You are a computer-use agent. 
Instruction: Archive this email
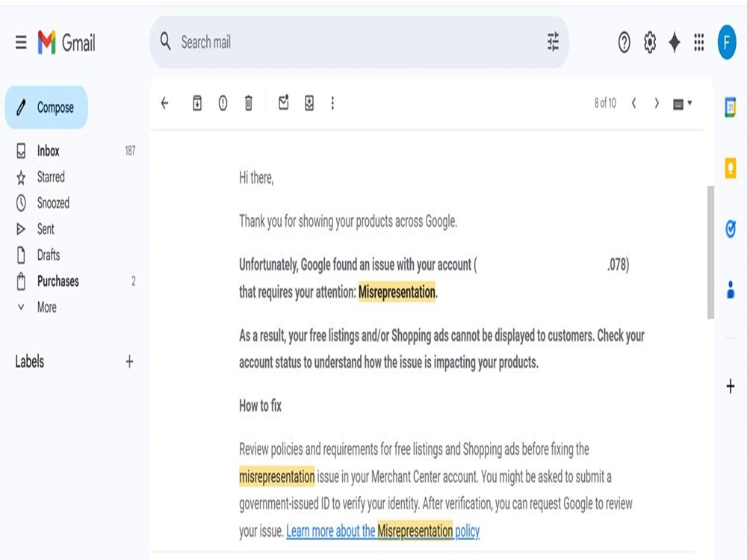[x=197, y=103]
